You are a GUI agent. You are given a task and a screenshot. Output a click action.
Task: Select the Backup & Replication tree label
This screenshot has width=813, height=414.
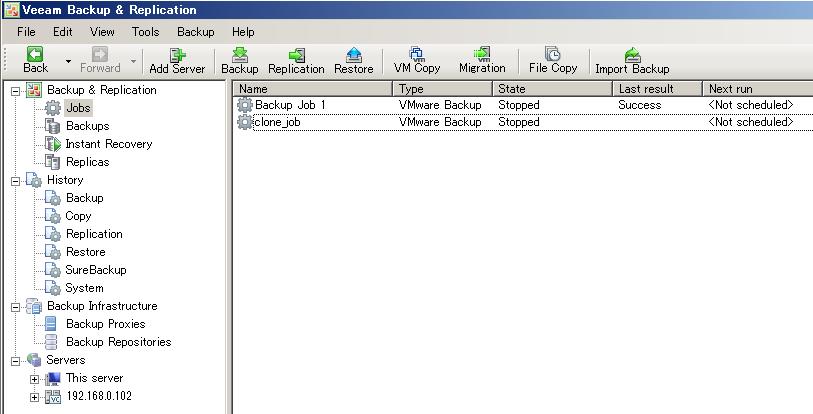102,90
